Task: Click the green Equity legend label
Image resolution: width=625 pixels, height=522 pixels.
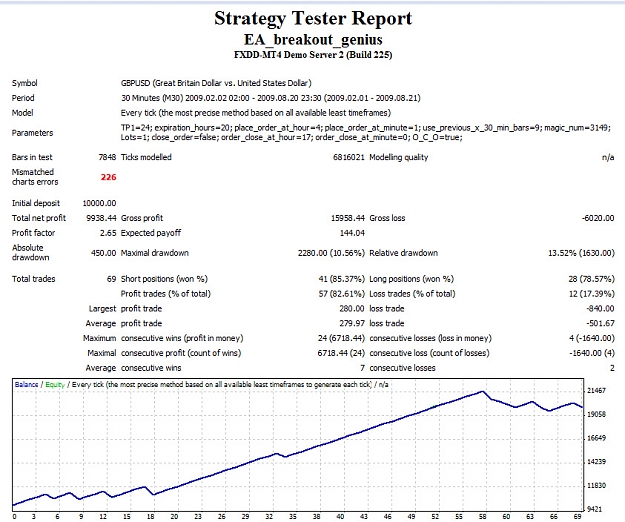Action: (x=55, y=385)
